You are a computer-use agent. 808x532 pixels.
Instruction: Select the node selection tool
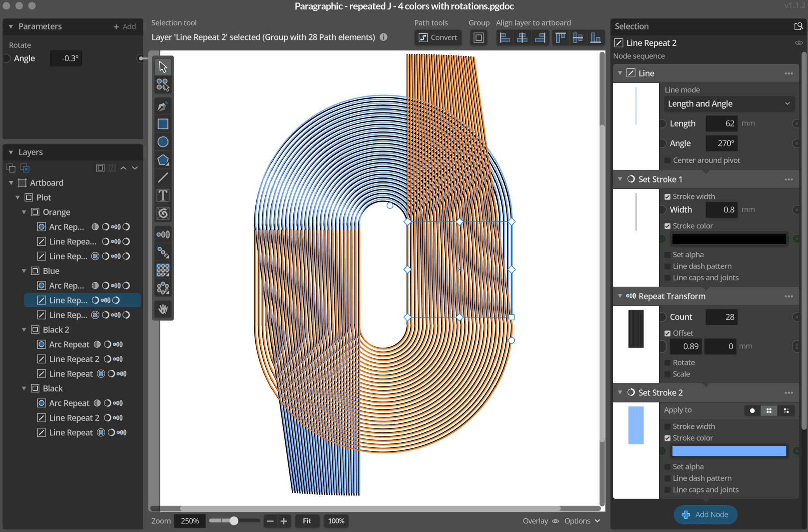[x=163, y=85]
